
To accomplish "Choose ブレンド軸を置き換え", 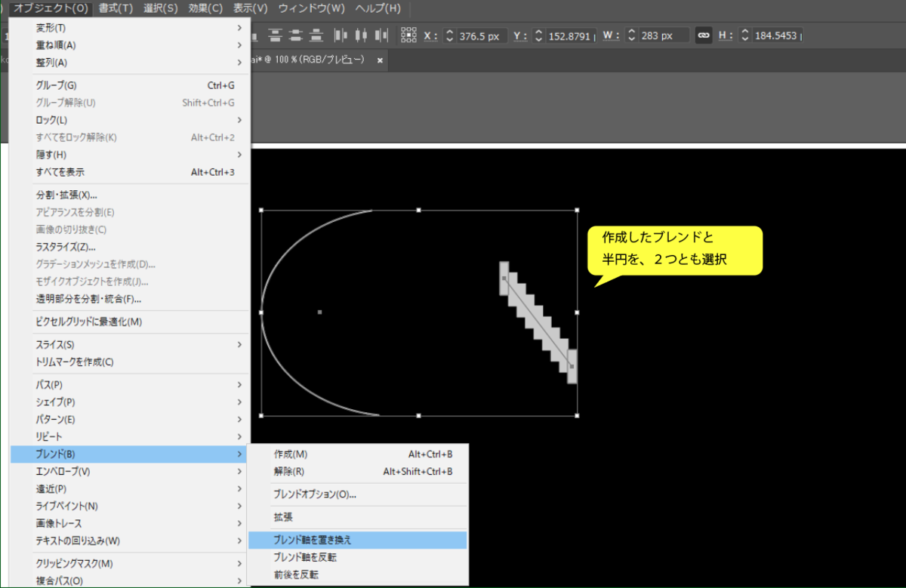I will [x=358, y=540].
